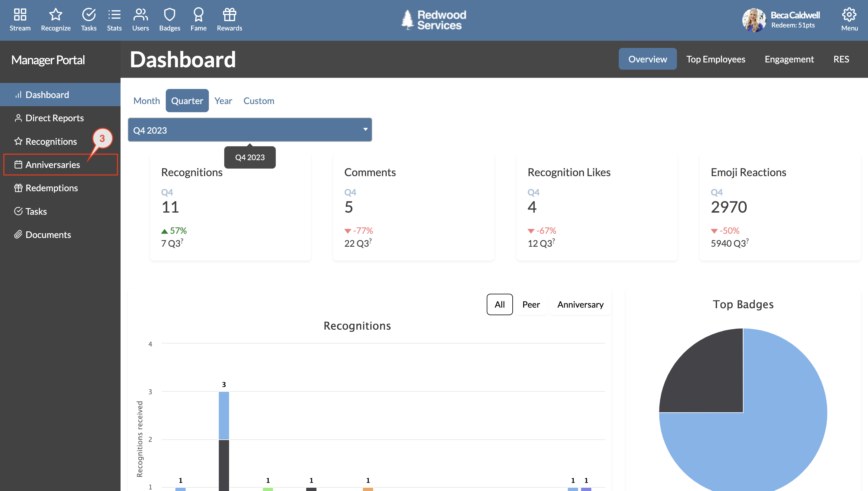
Task: Open the Rewards gift icon
Action: pyautogui.click(x=229, y=14)
